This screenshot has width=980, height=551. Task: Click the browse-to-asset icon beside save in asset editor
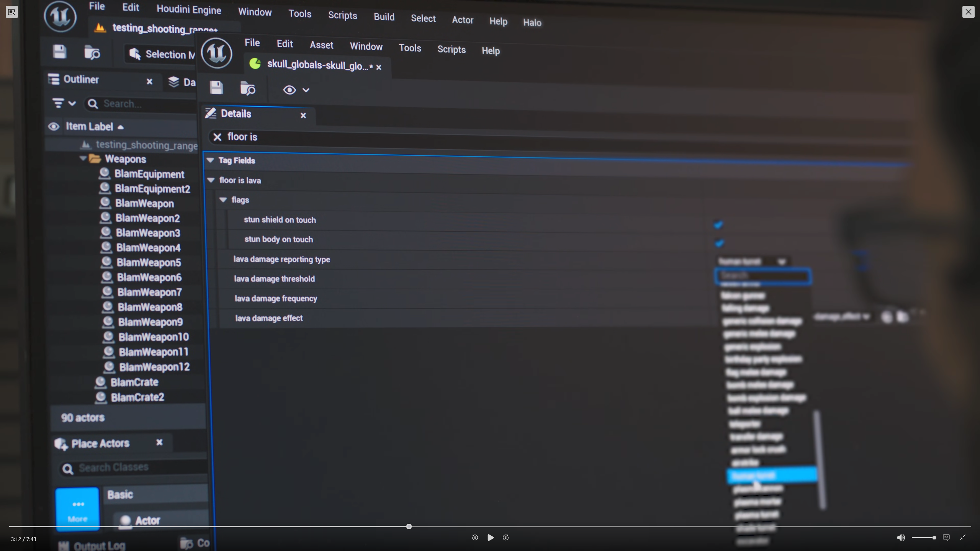247,88
